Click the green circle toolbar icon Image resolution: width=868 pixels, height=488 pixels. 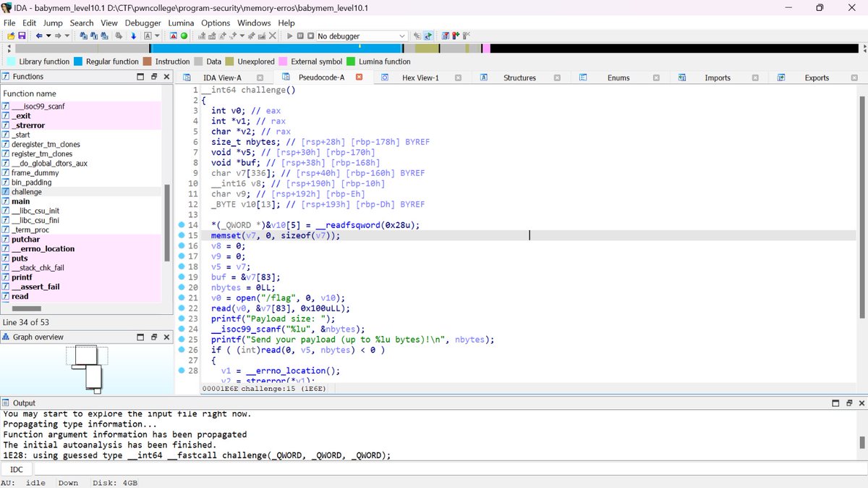184,35
